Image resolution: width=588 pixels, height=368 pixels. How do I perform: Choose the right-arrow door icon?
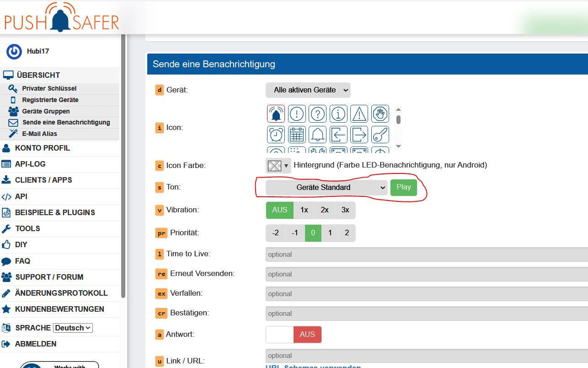[359, 135]
